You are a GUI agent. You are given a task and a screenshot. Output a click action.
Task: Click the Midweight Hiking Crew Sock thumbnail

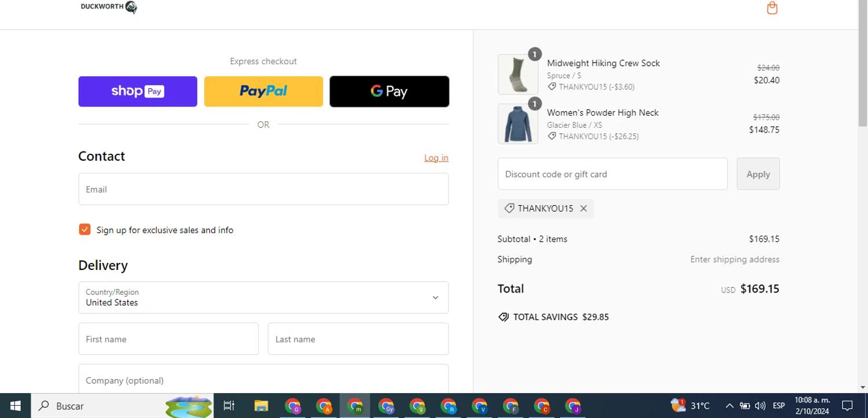518,75
